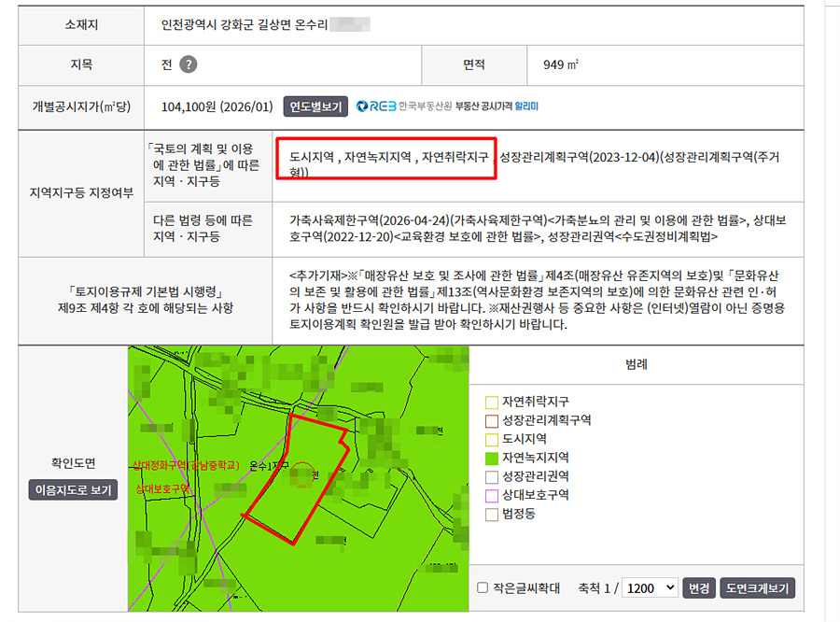Click the 가축사육제한구역(2026-04-24) text
The image size is (840, 622).
(370, 220)
